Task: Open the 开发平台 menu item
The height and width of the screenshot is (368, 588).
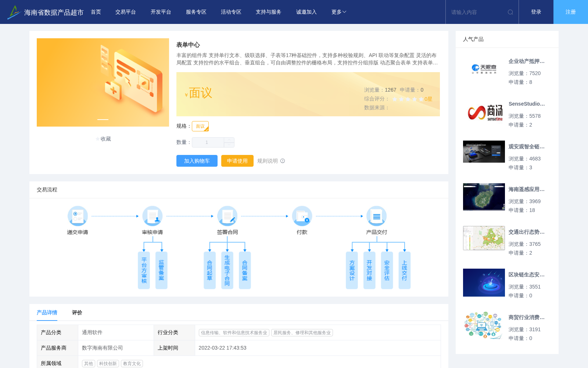Action: [x=161, y=12]
